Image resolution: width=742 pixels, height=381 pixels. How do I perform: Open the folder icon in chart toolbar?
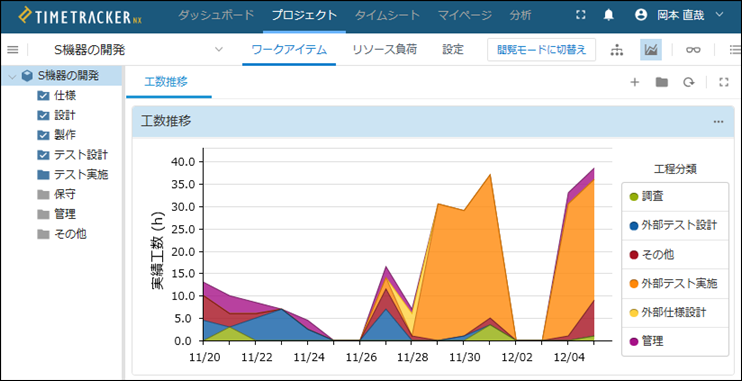(x=662, y=82)
